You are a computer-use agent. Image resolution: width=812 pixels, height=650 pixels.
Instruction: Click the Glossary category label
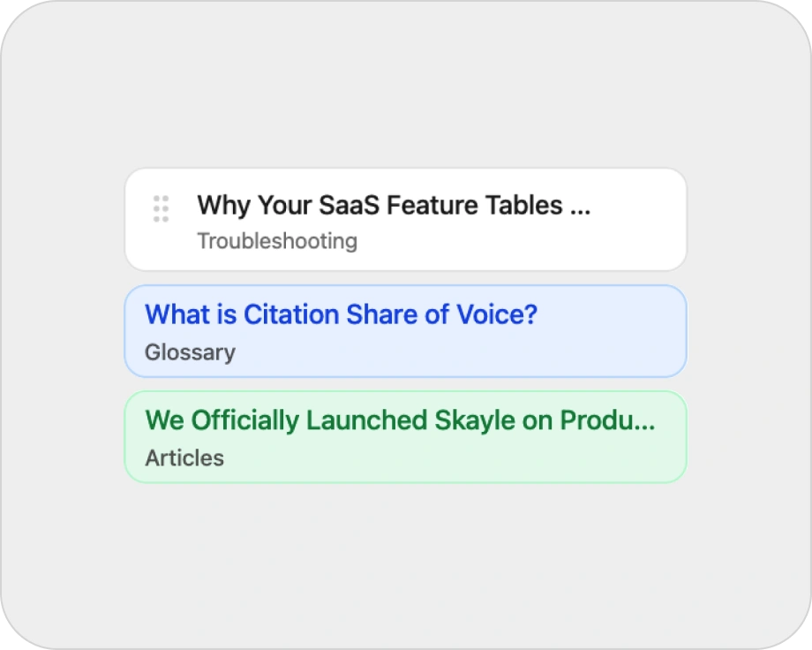pyautogui.click(x=190, y=352)
